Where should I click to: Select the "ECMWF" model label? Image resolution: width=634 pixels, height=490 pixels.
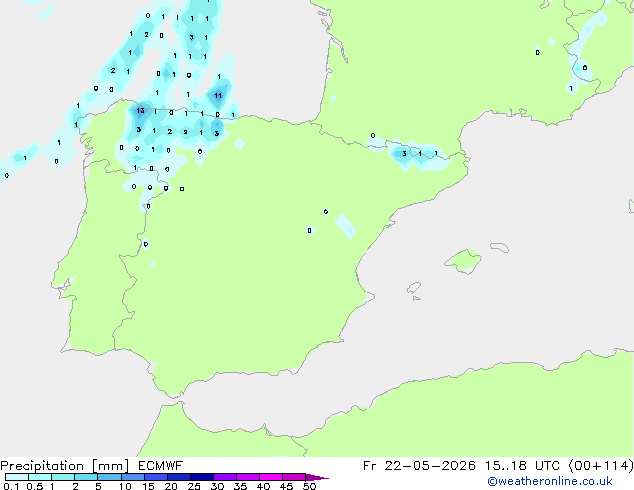click(161, 466)
